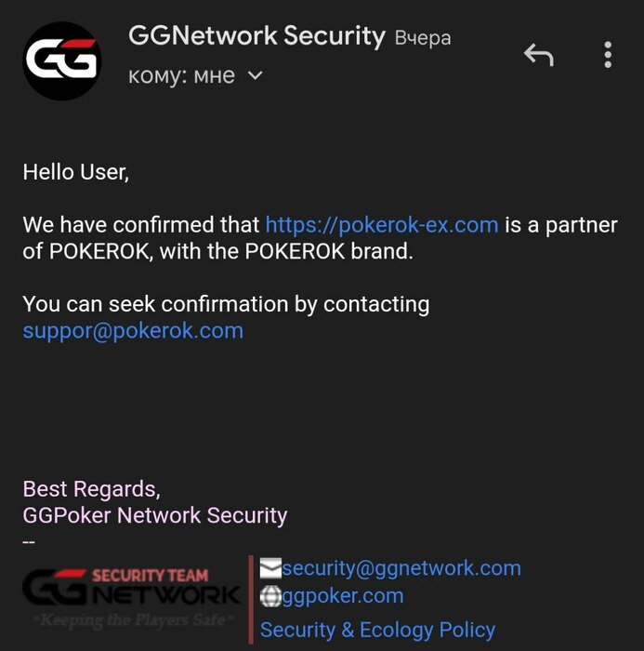Open the security@ggnetwork.com email link
Image resolution: width=644 pixels, height=651 pixels.
(401, 568)
